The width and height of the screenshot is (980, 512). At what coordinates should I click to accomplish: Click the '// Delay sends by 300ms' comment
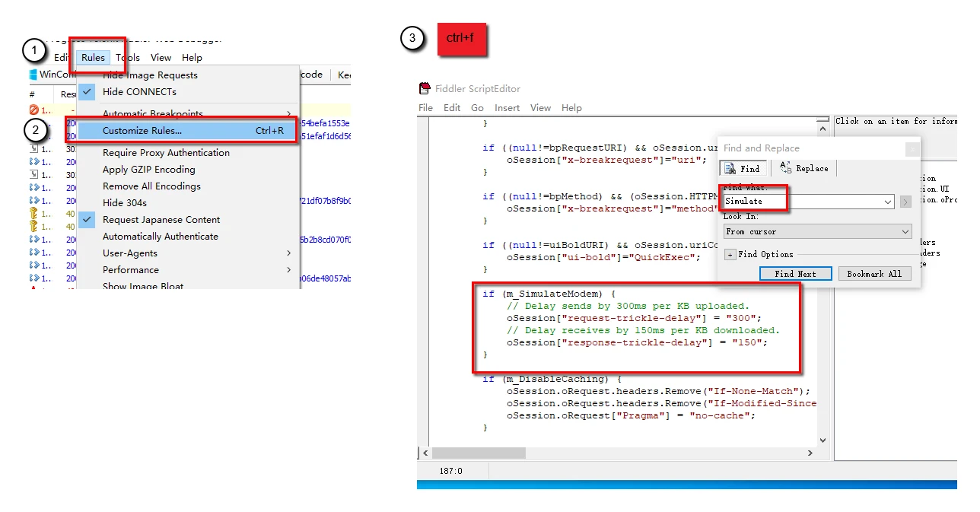[x=628, y=306]
